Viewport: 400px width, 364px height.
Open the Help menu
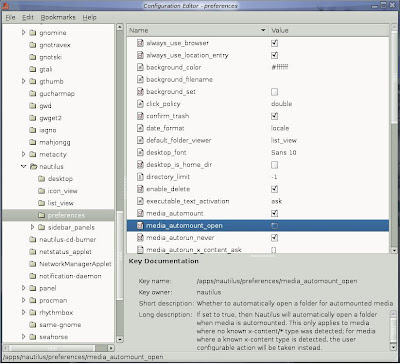(89, 17)
